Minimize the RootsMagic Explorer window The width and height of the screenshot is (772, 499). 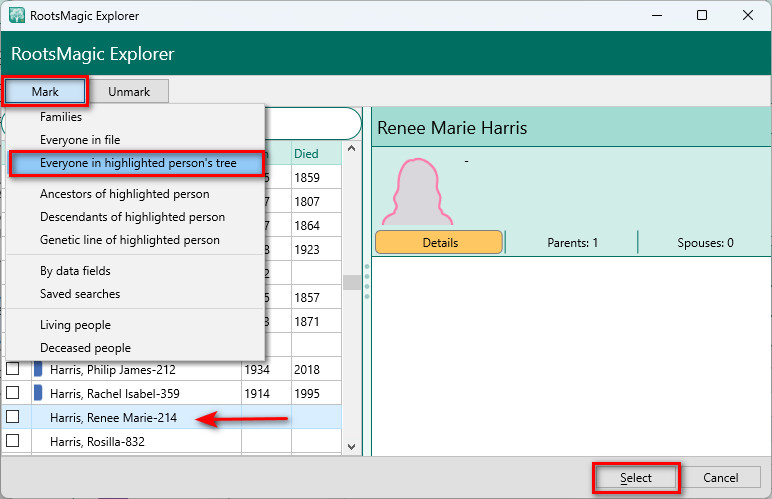657,15
